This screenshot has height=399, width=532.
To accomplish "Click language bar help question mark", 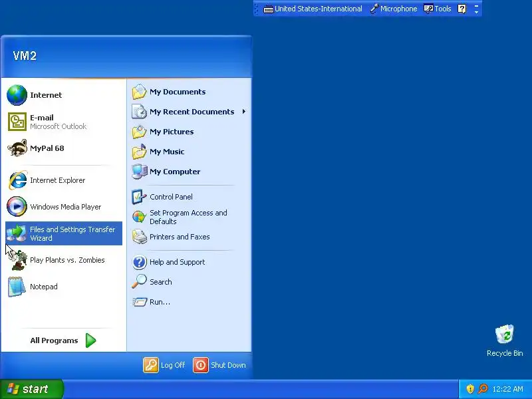I will [x=462, y=9].
